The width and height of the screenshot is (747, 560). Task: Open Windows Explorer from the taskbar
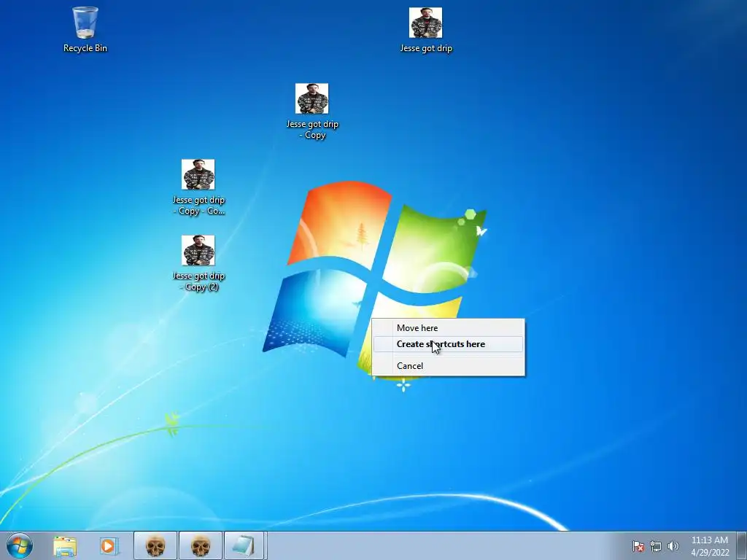[x=65, y=545]
